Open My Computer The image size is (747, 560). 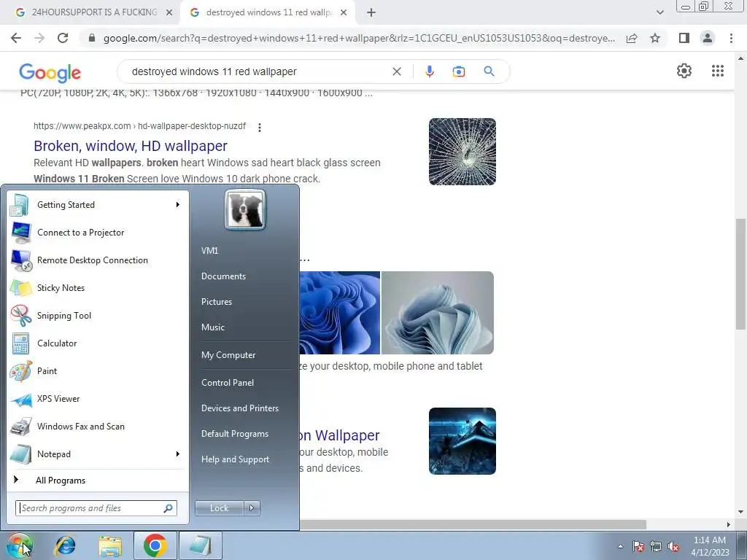point(228,355)
